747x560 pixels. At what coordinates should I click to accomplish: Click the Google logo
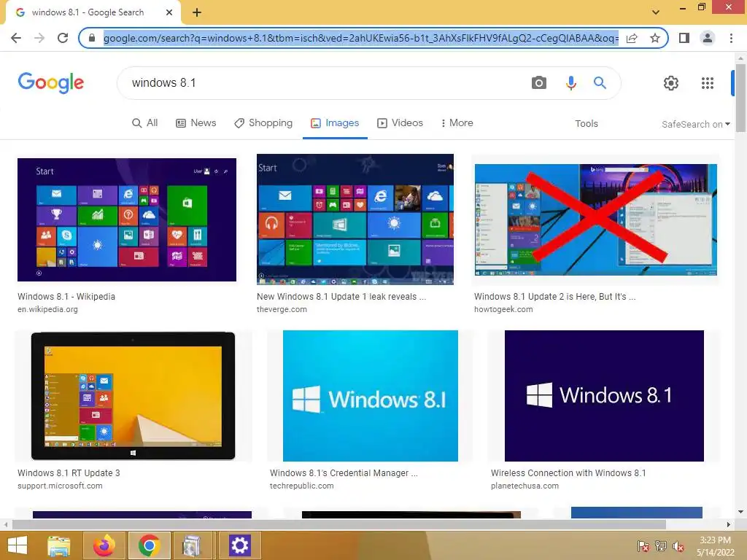pyautogui.click(x=51, y=83)
